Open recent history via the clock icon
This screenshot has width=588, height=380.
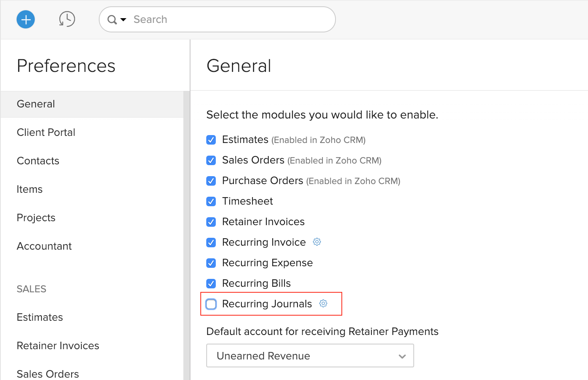click(67, 19)
